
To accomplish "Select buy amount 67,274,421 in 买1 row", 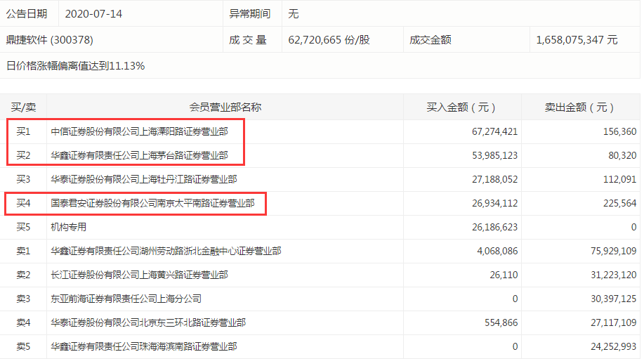I will click(x=491, y=131).
